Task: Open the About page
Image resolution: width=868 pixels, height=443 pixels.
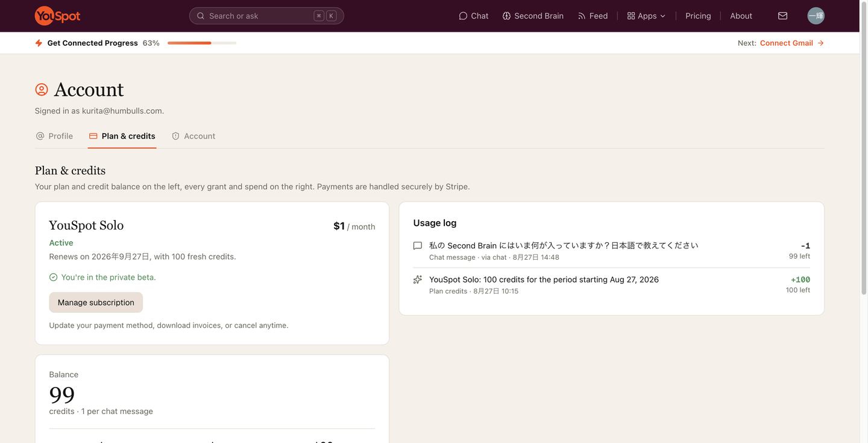Action: [x=741, y=16]
